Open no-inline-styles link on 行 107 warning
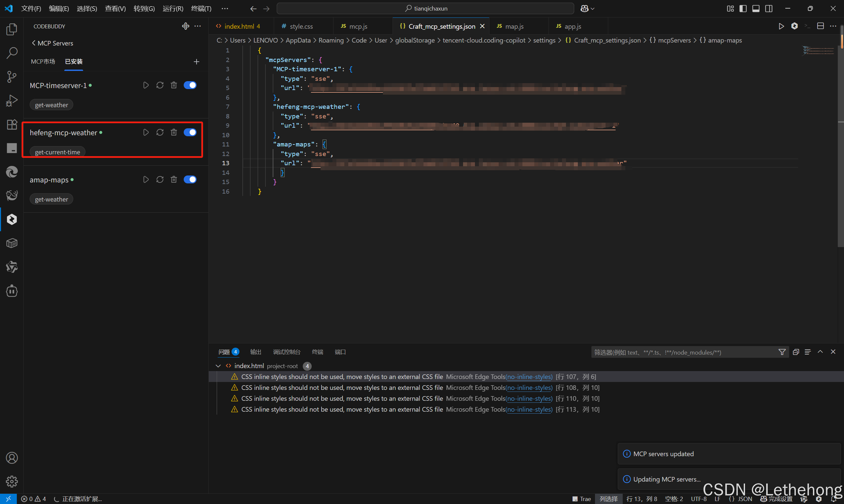 [529, 377]
